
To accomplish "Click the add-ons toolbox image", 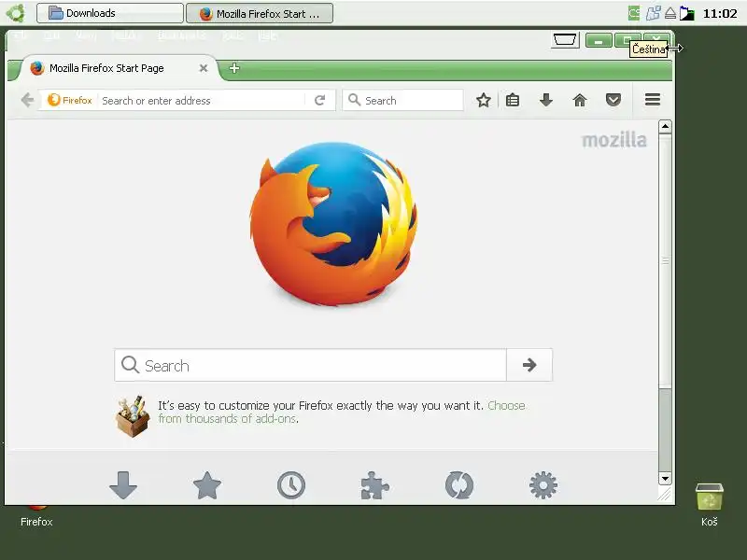I will pyautogui.click(x=133, y=416).
